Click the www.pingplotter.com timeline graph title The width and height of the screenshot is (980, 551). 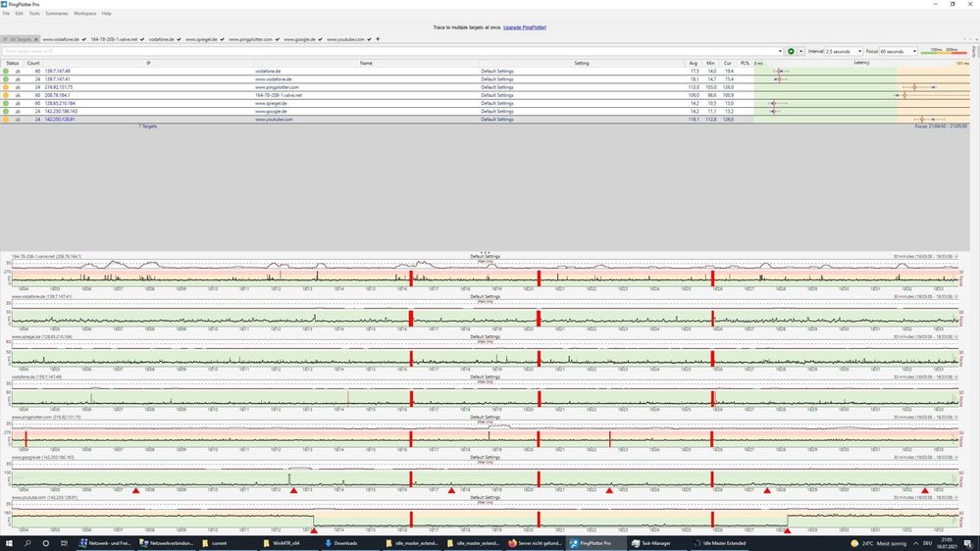tap(46, 418)
